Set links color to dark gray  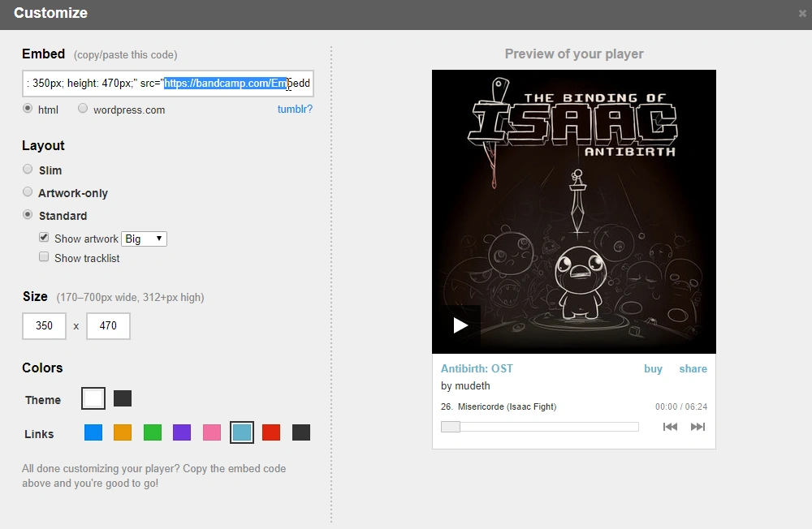pyautogui.click(x=301, y=432)
